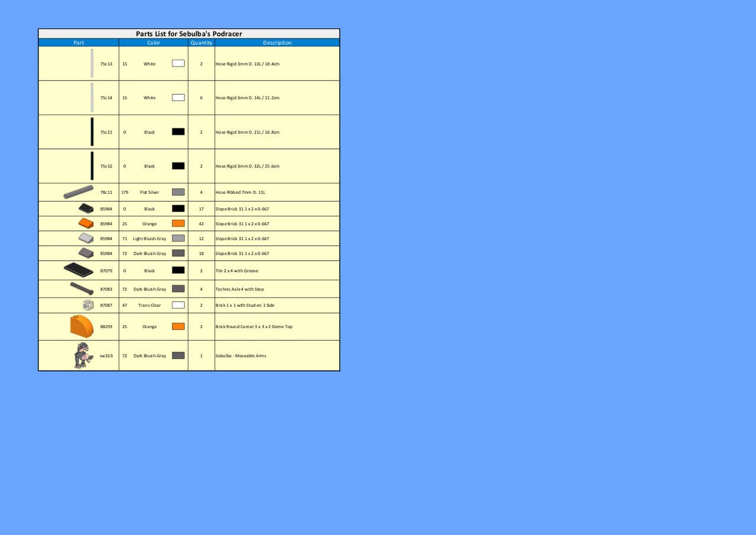
Task: Click the Description column header
Action: (277, 43)
